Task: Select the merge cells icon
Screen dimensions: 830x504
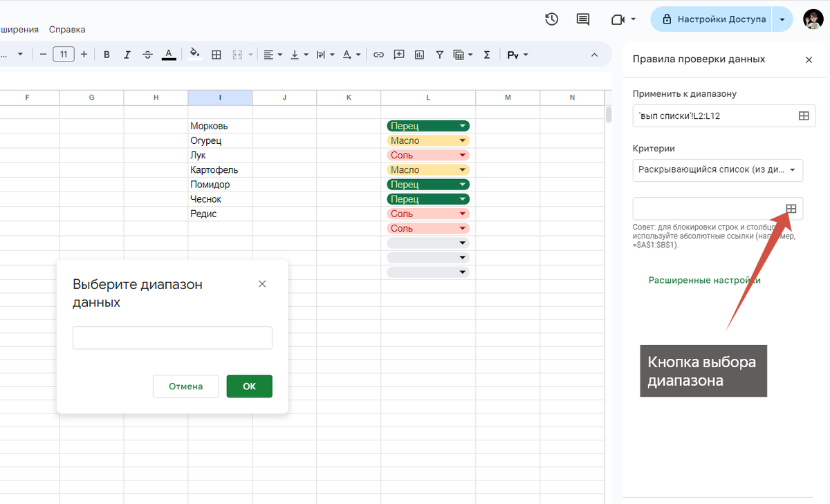Action: (237, 54)
